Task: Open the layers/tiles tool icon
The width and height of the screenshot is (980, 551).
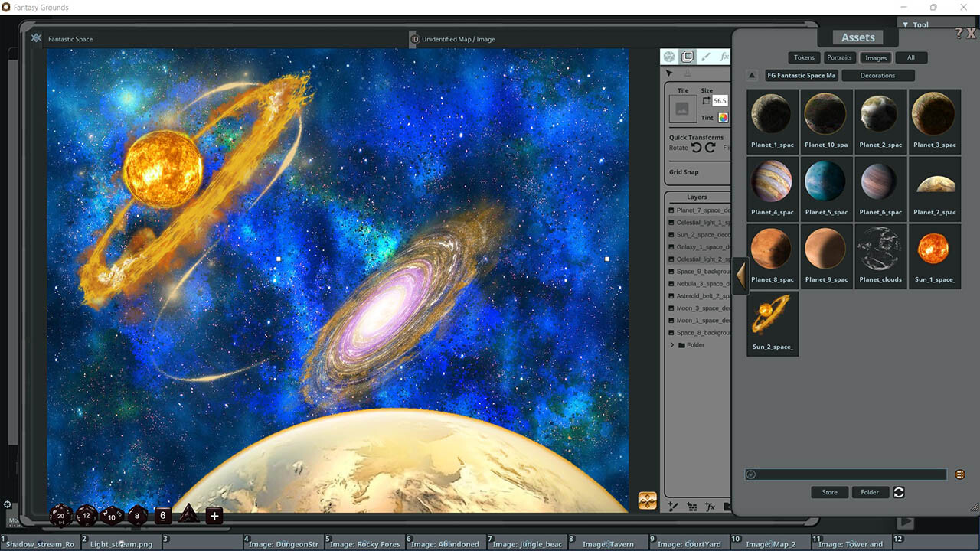Action: pos(686,56)
